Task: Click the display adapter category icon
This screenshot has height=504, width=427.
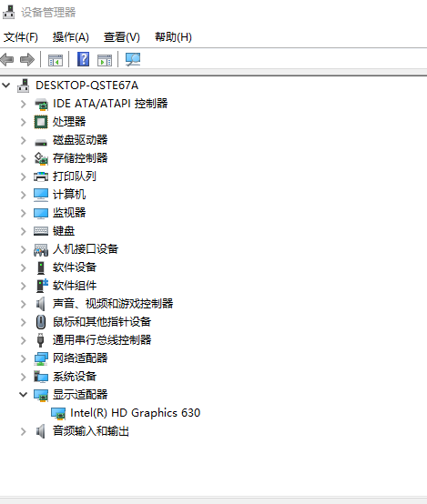Action: tap(41, 395)
